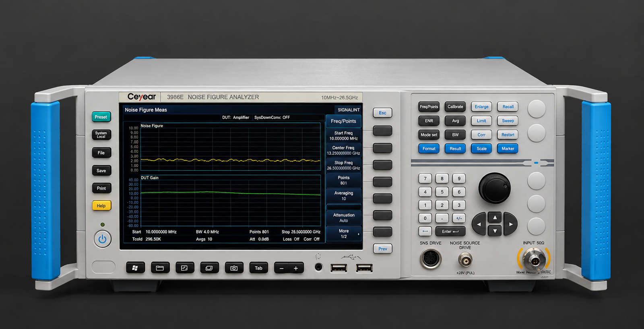The width and height of the screenshot is (644, 329).
Task: Click the window resize icon key
Action: click(184, 268)
